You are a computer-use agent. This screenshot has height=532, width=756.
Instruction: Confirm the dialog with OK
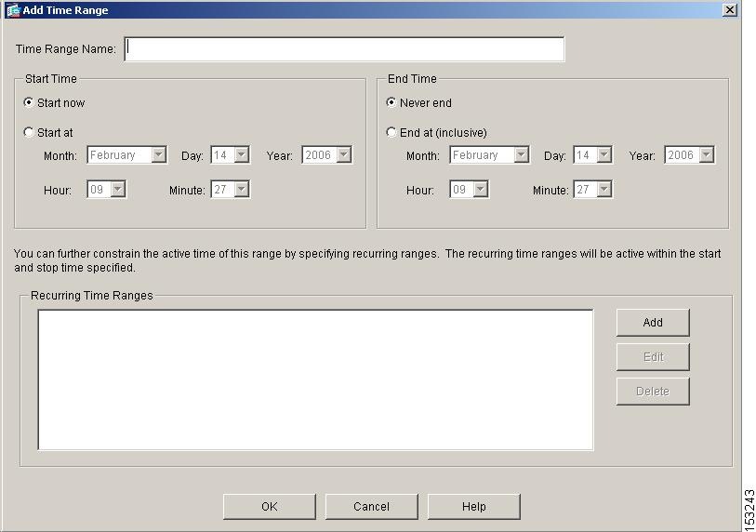point(270,507)
